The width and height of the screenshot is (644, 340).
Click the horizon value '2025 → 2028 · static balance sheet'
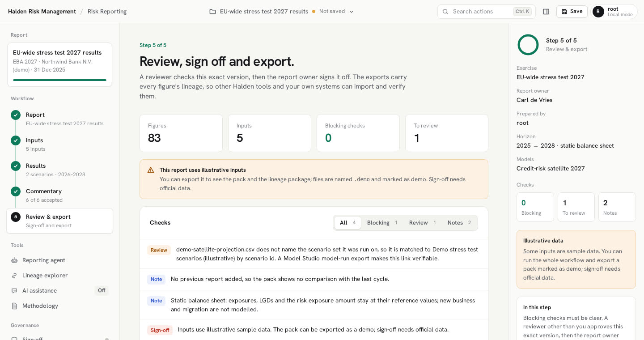pyautogui.click(x=565, y=146)
